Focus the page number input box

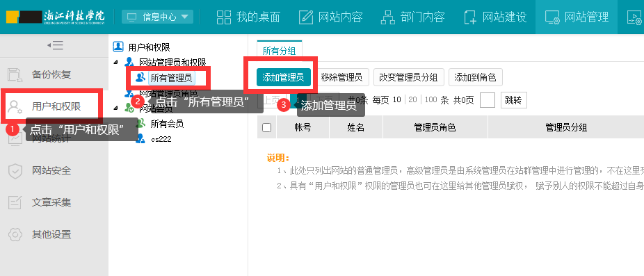click(488, 100)
